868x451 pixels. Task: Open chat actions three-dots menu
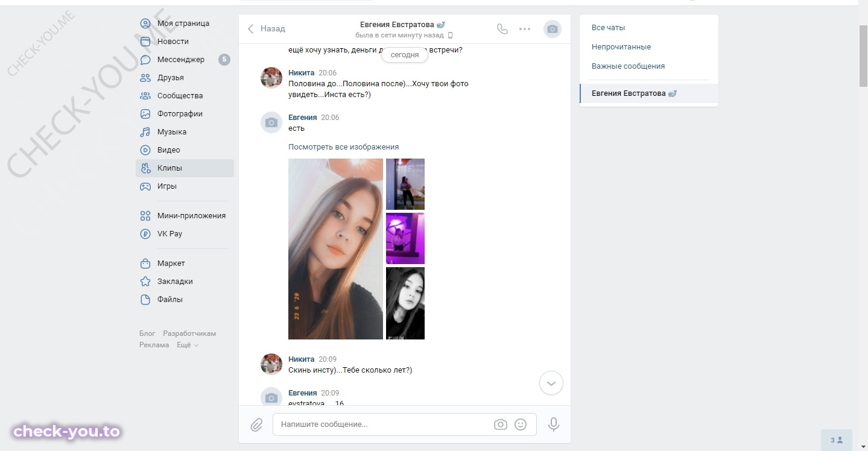coord(525,29)
